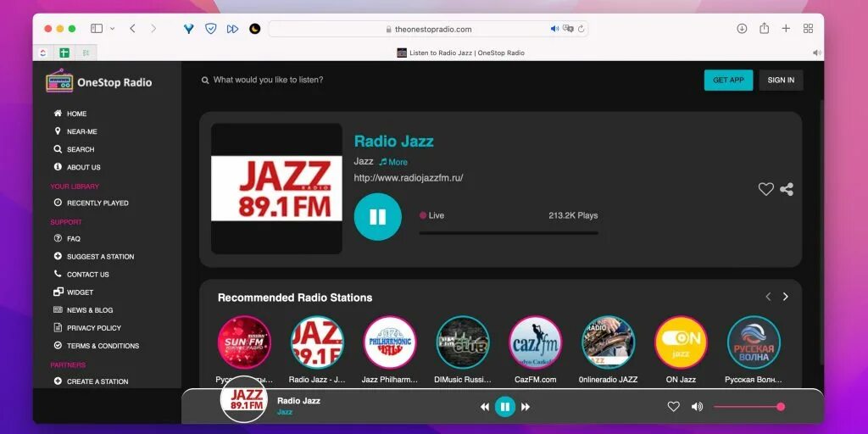The image size is (868, 434).
Task: Open the HOME sidebar item
Action: click(x=70, y=114)
